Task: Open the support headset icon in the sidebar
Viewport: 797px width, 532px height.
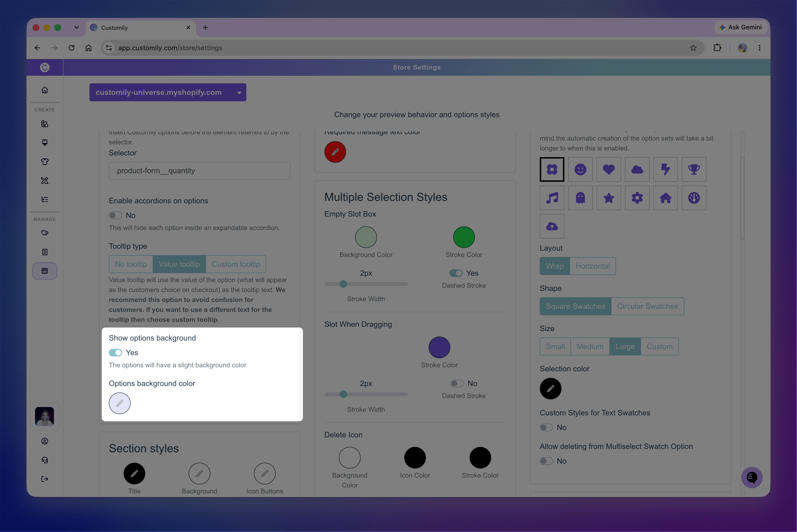Action: [x=44, y=460]
